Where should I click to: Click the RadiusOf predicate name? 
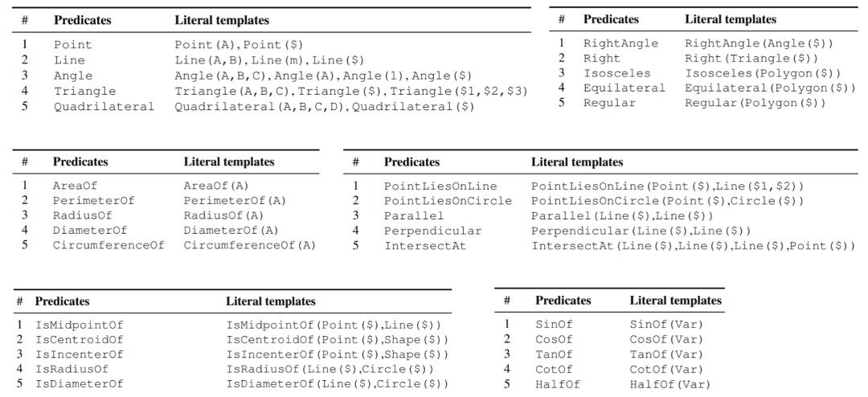(82, 215)
